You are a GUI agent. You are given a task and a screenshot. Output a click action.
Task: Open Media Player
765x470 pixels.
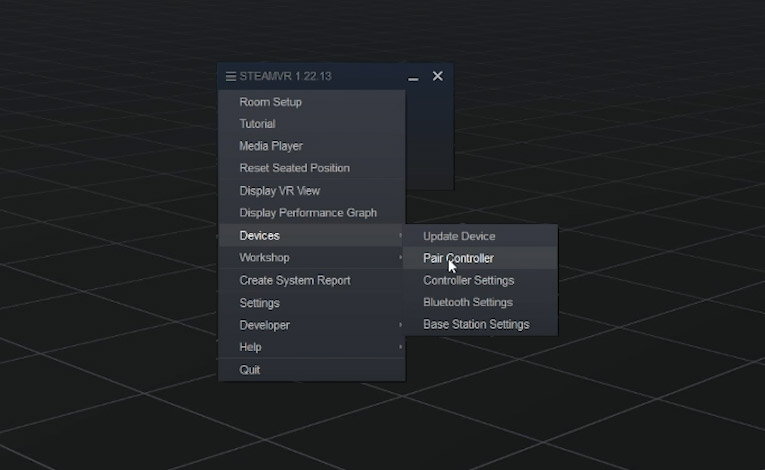pos(270,146)
